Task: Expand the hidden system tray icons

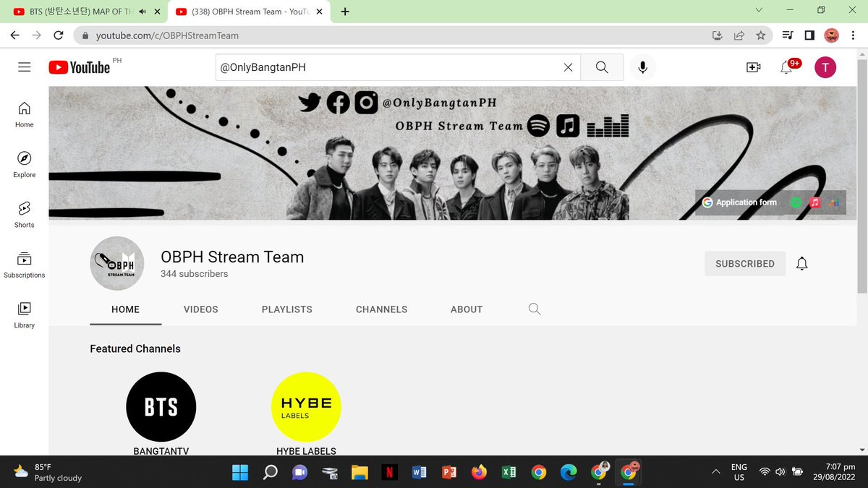Action: (716, 472)
